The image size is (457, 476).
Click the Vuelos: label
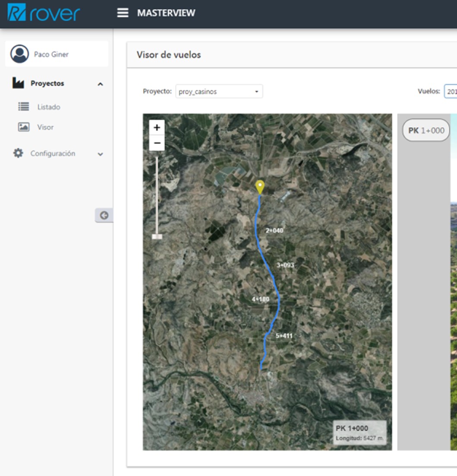[429, 91]
